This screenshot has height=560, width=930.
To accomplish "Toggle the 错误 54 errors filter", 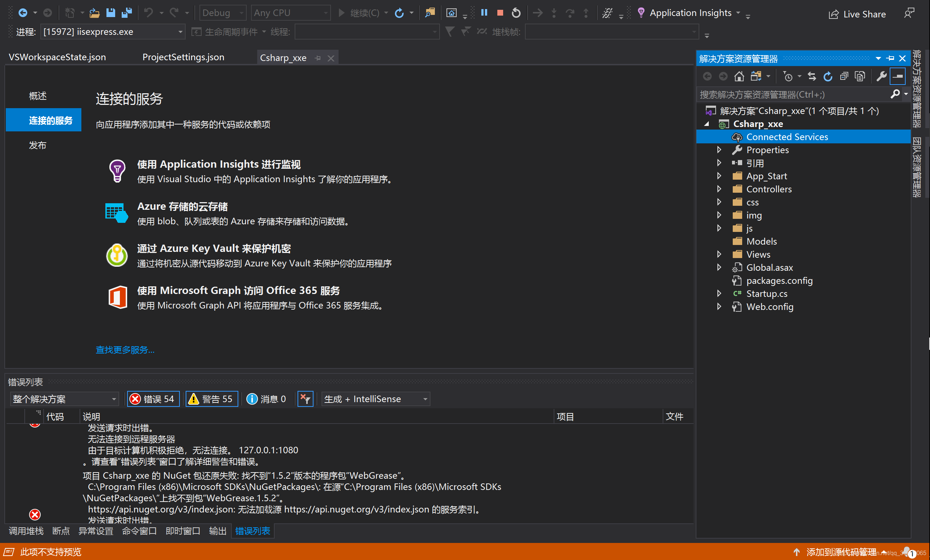I will coord(153,399).
